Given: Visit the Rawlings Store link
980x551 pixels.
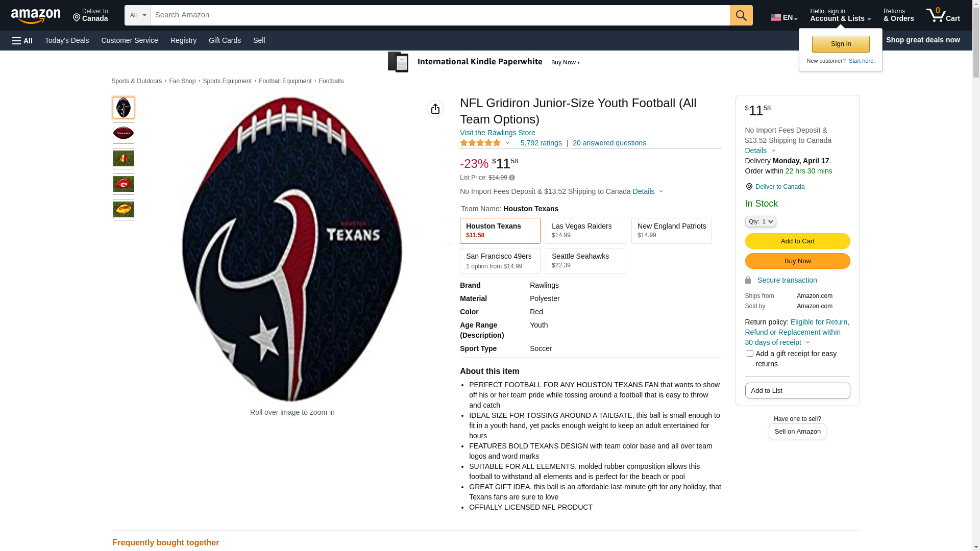Looking at the screenshot, I should 497,133.
